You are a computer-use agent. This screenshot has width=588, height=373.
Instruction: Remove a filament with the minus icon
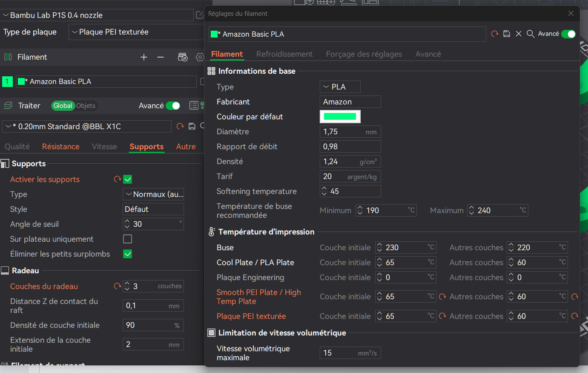[161, 57]
